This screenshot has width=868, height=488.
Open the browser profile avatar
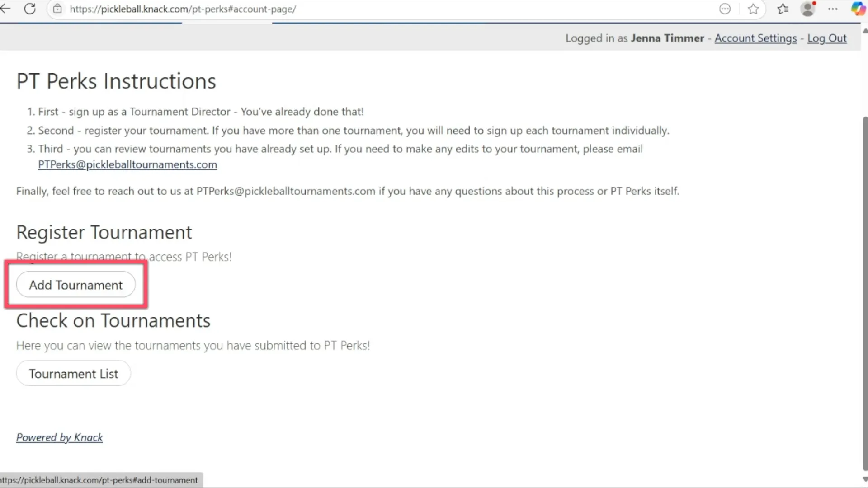click(808, 9)
